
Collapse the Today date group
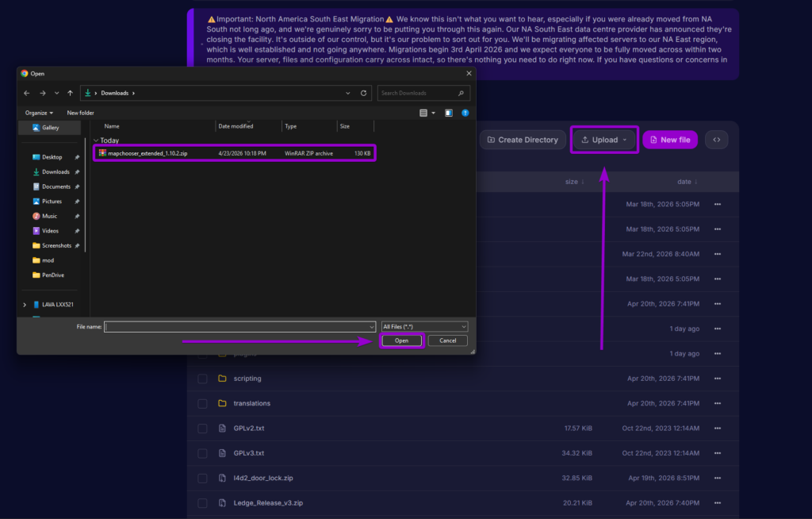point(98,140)
